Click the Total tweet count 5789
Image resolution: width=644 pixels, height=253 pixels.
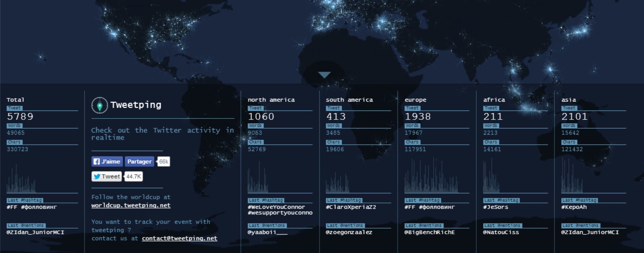[20, 117]
